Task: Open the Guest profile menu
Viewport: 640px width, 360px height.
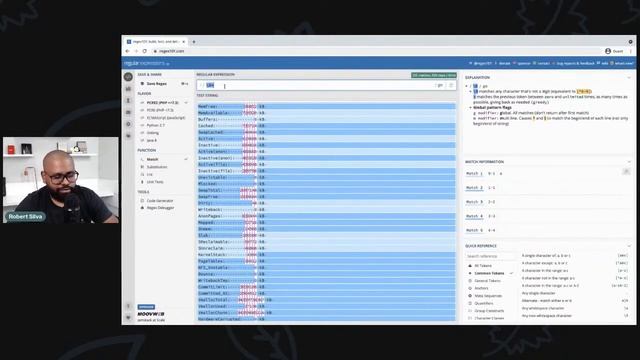Action: pos(614,51)
